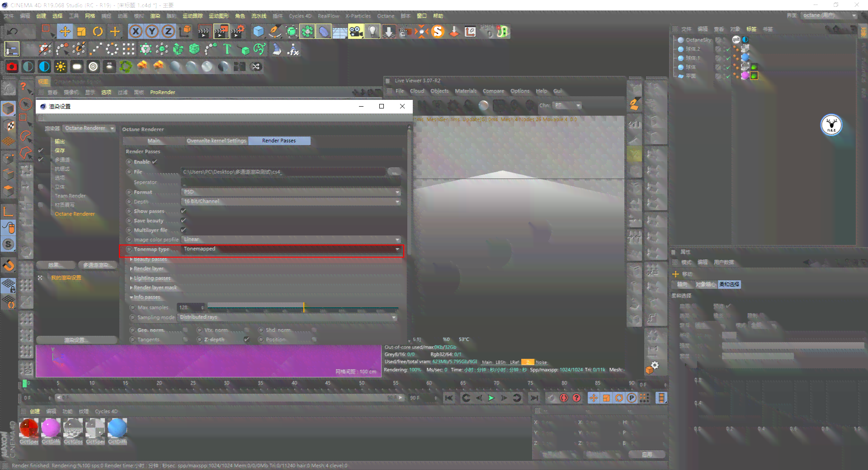Open the Format PSD dropdown
Screen dimensions: 868x470
click(291, 192)
